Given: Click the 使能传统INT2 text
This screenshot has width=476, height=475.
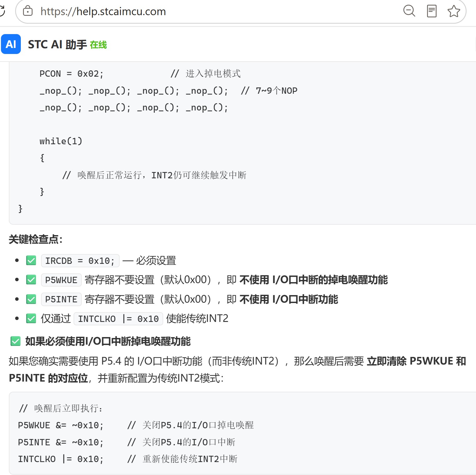Looking at the screenshot, I should 197,319.
